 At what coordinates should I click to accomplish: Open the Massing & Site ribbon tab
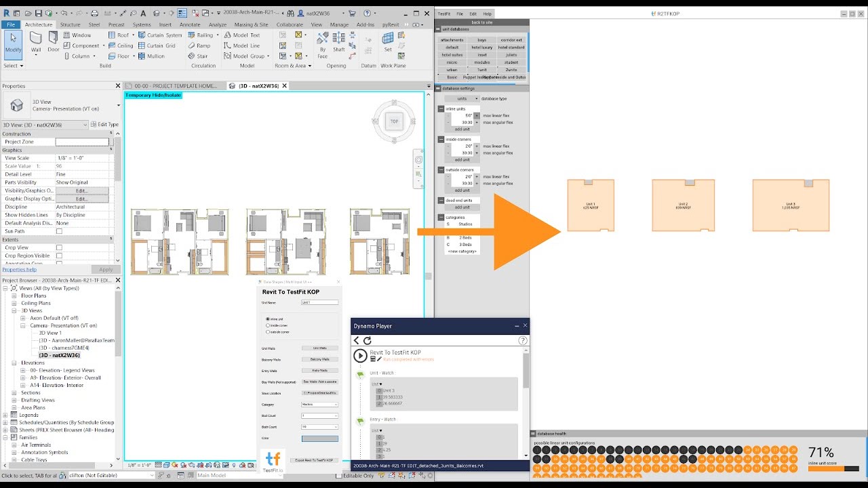[252, 24]
